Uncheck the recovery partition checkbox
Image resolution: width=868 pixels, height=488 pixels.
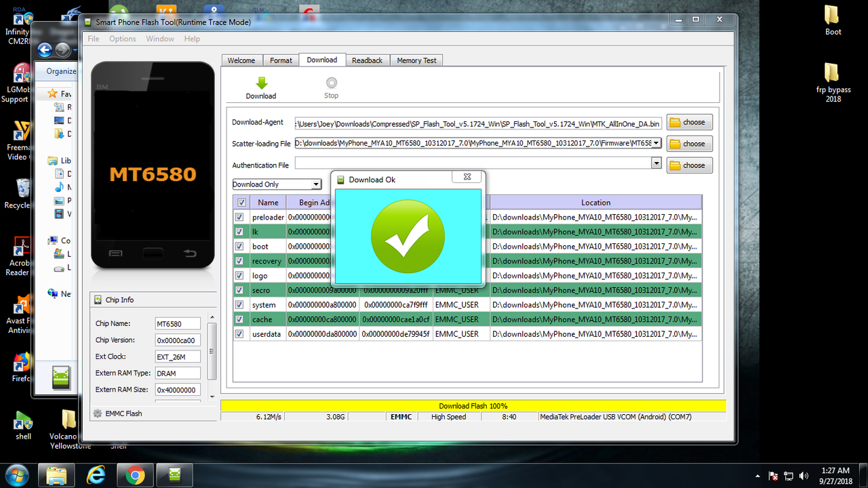coord(239,261)
